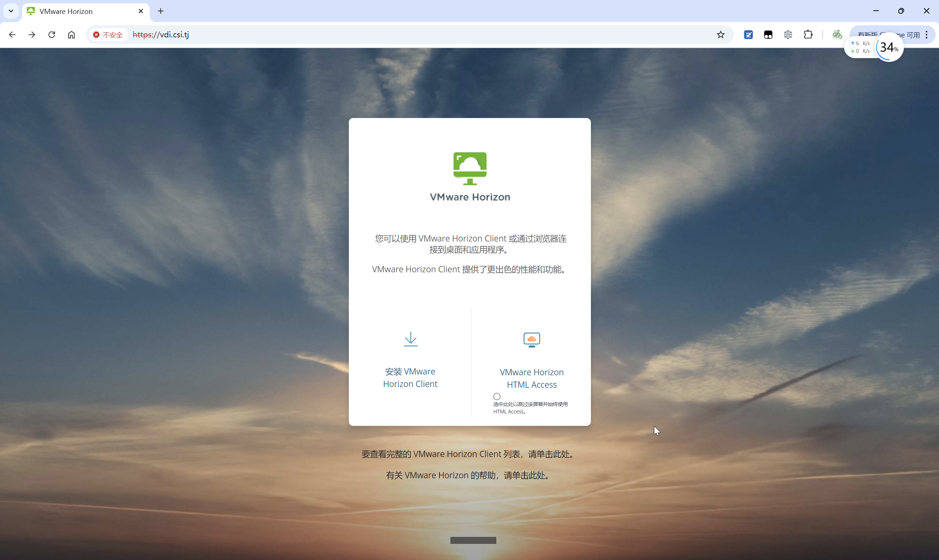Open the globe extension icon
Image resolution: width=939 pixels, height=560 pixels.
click(x=788, y=35)
